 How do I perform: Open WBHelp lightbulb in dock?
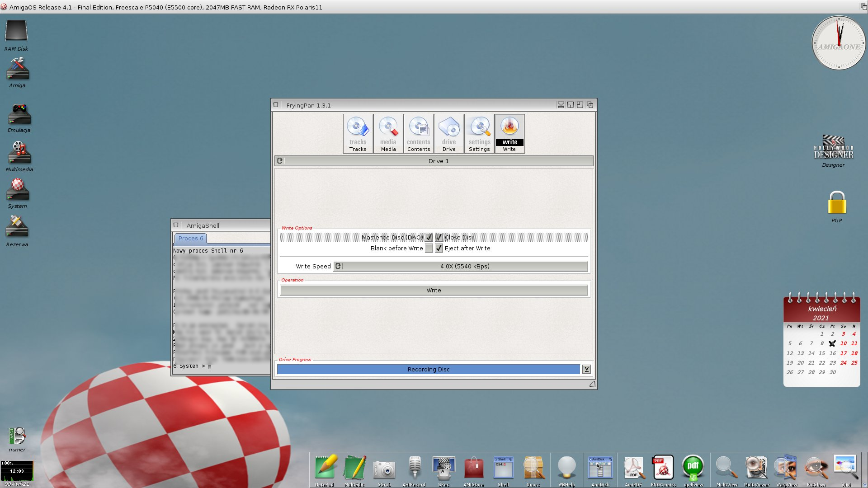coord(566,470)
